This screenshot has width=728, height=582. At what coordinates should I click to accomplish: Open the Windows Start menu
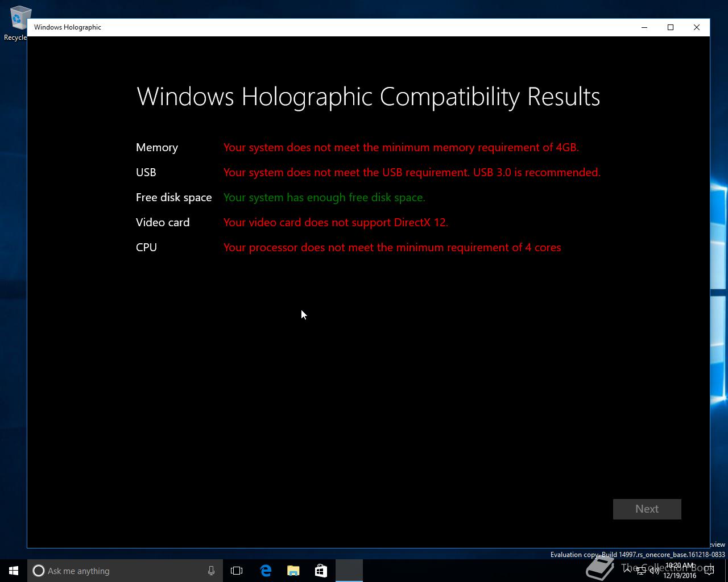coord(14,571)
